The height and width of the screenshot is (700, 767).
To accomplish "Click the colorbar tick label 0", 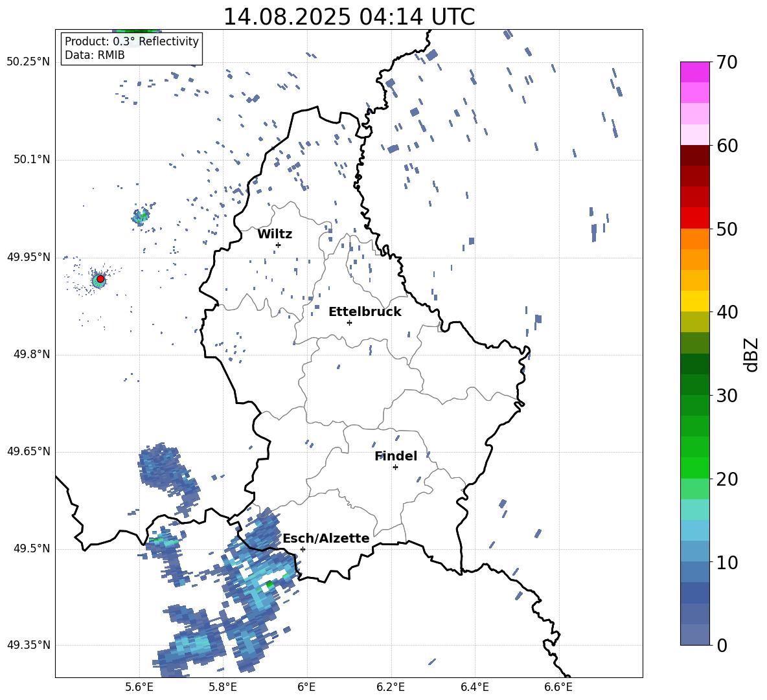I will click(722, 646).
